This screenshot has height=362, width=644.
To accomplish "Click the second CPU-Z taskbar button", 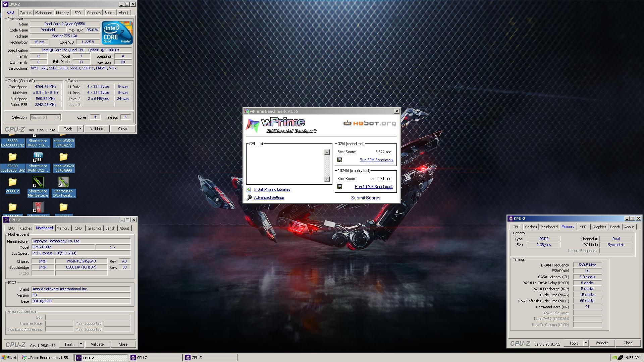I will [156, 358].
